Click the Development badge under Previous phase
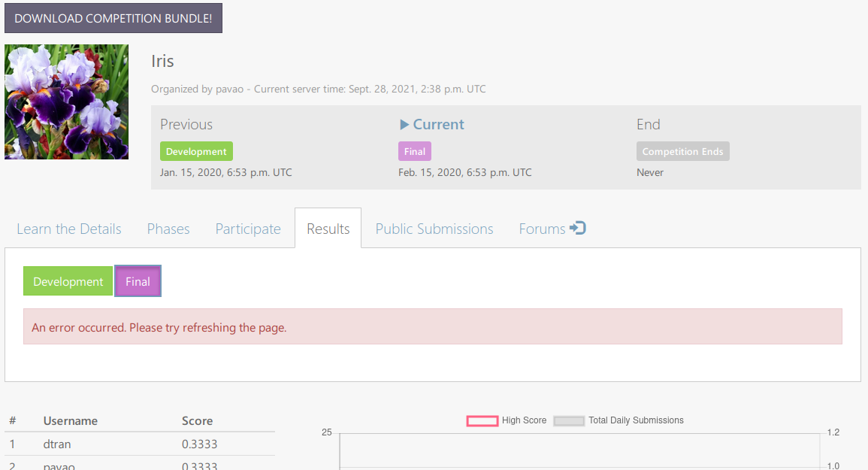The height and width of the screenshot is (470, 868). (196, 150)
